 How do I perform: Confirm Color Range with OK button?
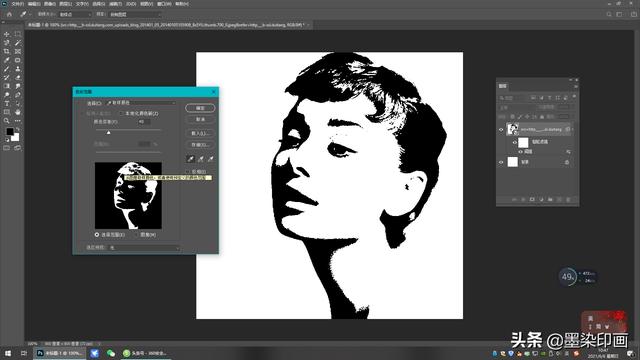[200, 108]
